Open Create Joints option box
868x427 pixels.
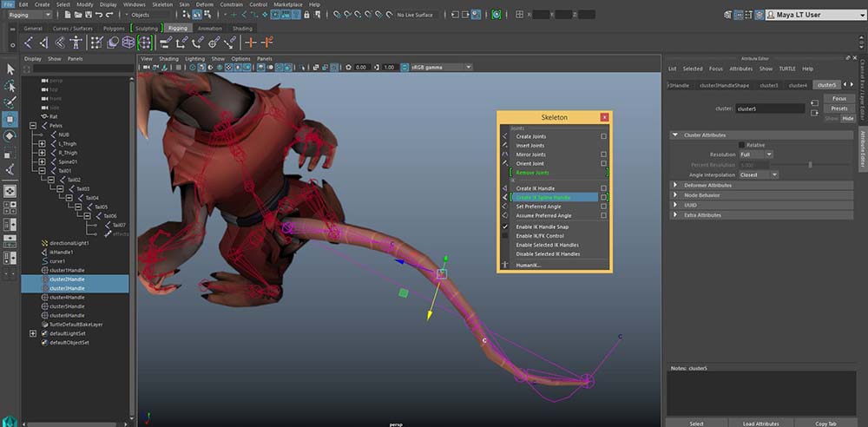(x=604, y=136)
